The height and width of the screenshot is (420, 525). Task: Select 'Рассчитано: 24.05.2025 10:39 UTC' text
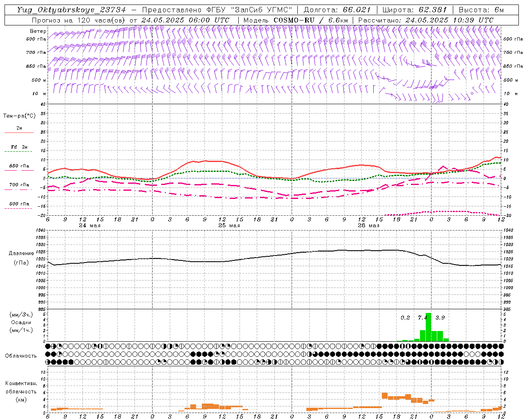coord(426,20)
